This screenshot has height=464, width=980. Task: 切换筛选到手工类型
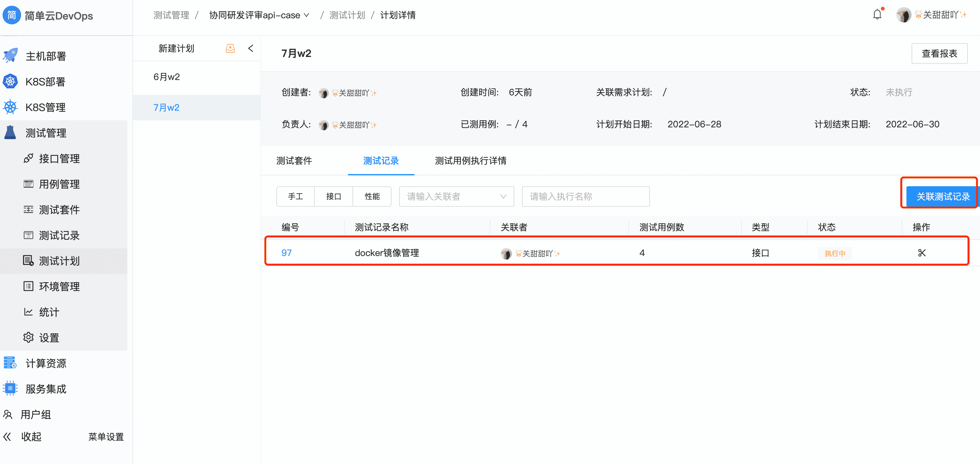(x=296, y=196)
